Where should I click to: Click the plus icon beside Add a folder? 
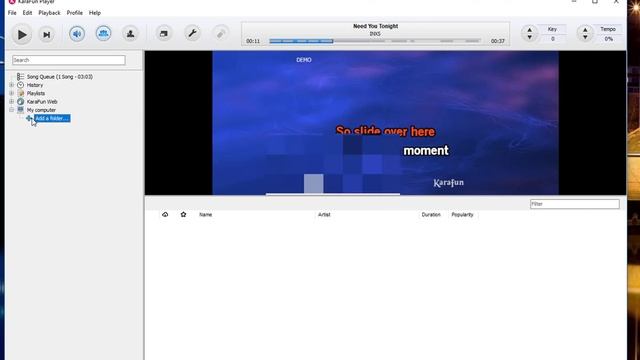[29, 118]
